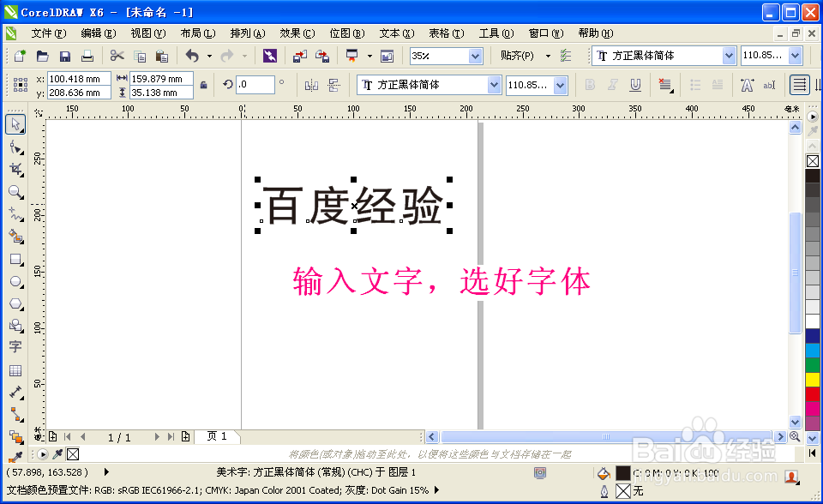Select the Polygon tool
Image resolution: width=823 pixels, height=504 pixels.
coord(15,304)
